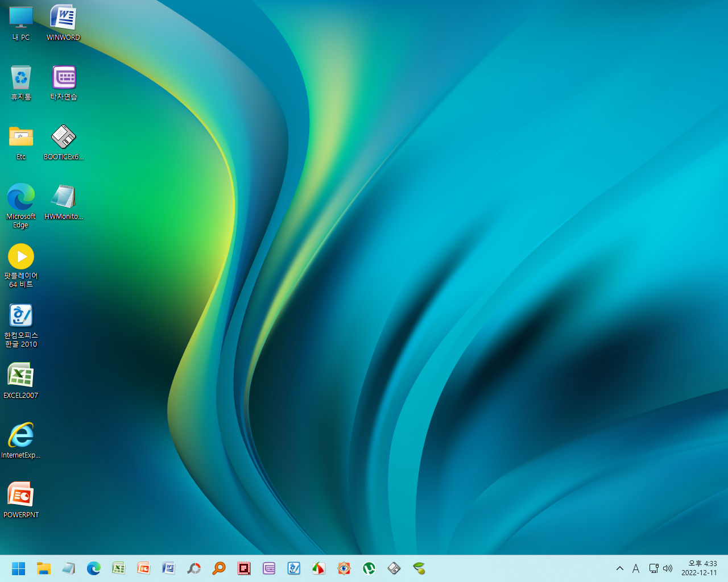Select the POWERPNT desktop shortcut
Screen dimensions: 728x582
click(21, 501)
